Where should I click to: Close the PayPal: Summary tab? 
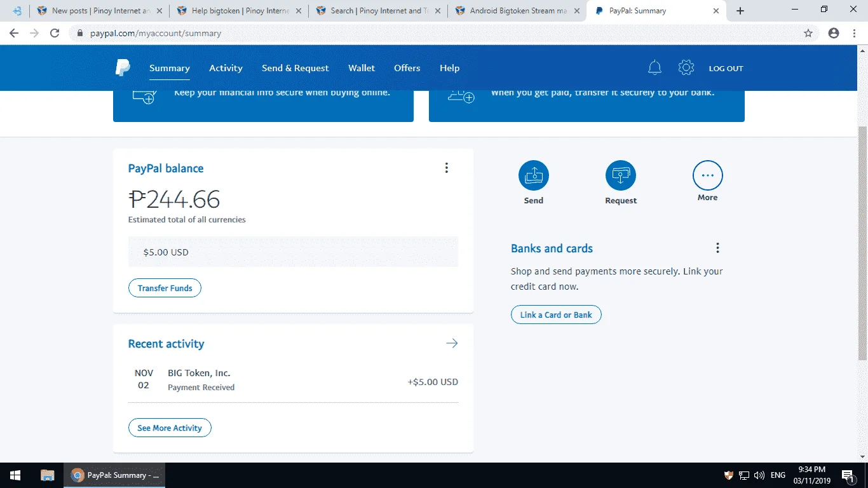click(x=716, y=11)
